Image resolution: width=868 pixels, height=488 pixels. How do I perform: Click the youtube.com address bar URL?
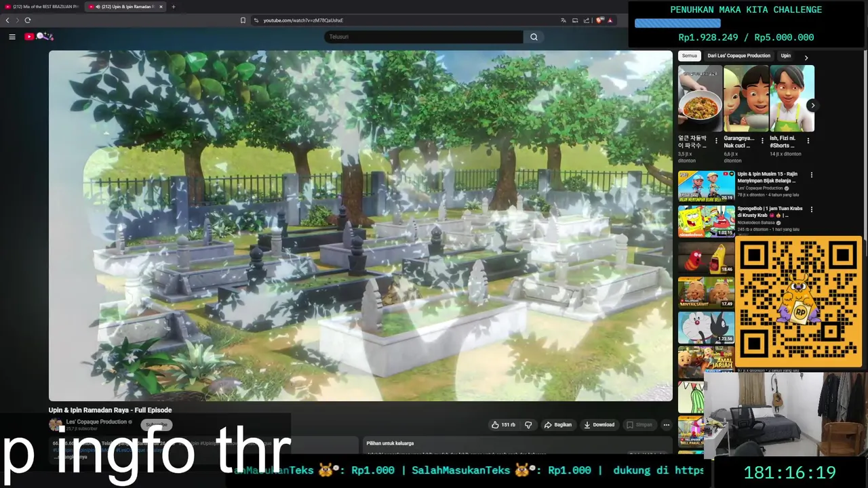[303, 20]
